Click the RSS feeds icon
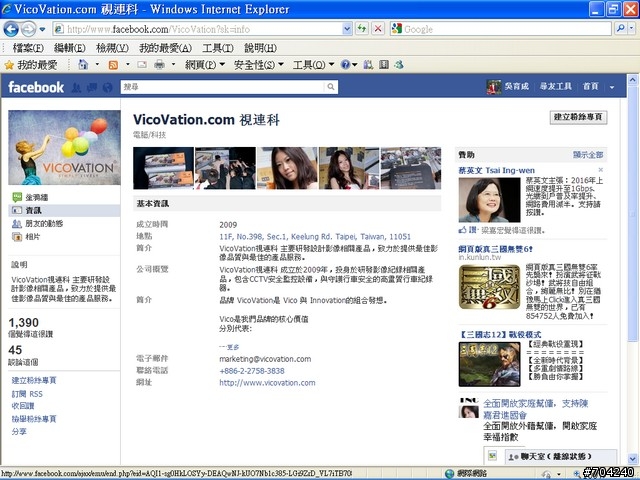Screen dimensions: 640x480 click(113, 64)
